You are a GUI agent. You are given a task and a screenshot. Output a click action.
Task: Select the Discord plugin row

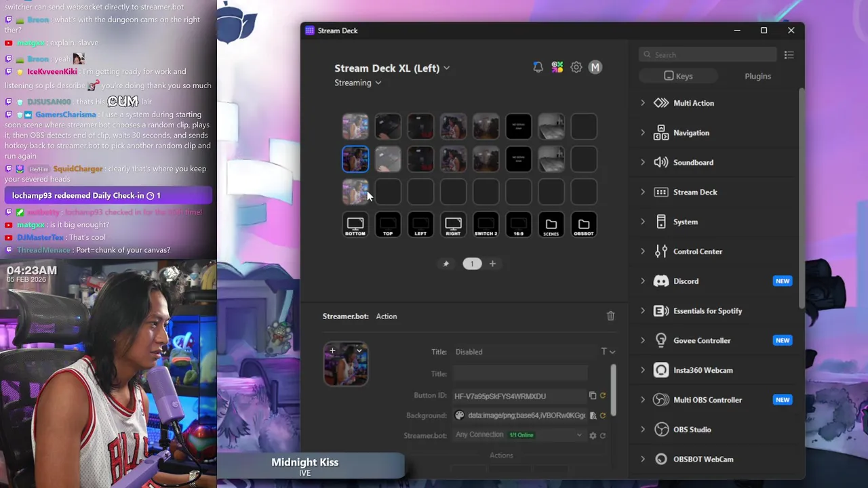pos(716,281)
